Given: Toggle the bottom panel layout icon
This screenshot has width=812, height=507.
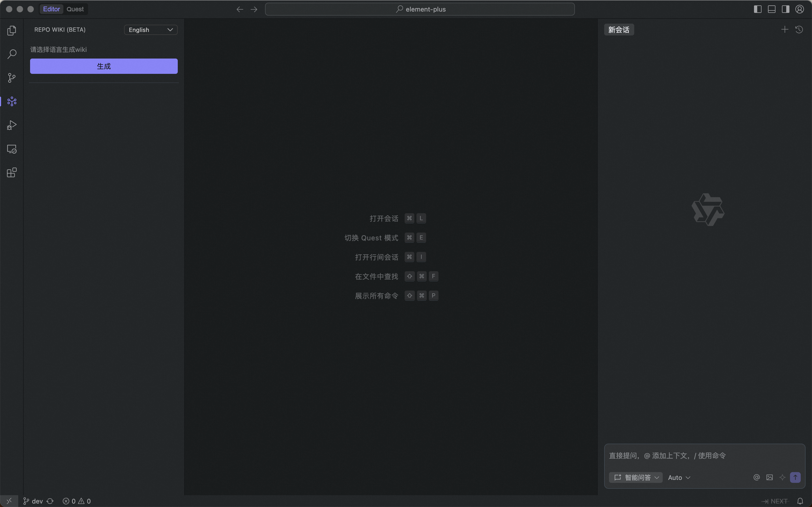Looking at the screenshot, I should pos(771,9).
